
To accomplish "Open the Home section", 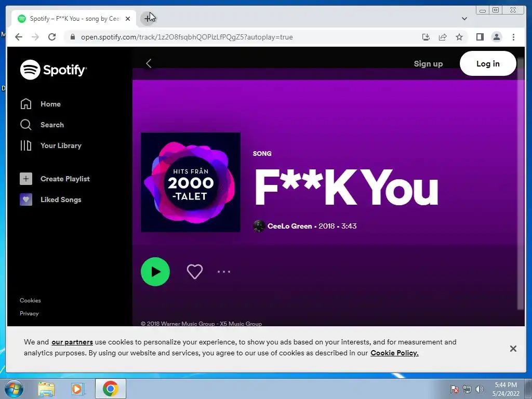I will [41, 104].
